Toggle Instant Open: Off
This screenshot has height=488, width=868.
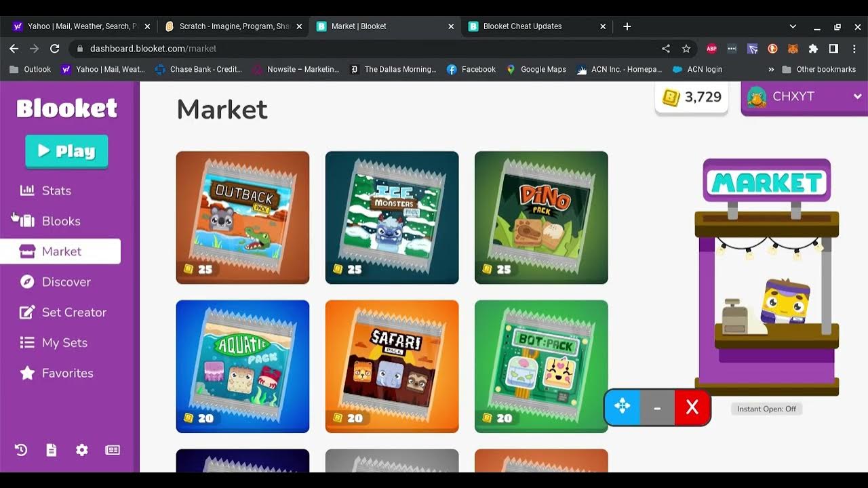767,409
